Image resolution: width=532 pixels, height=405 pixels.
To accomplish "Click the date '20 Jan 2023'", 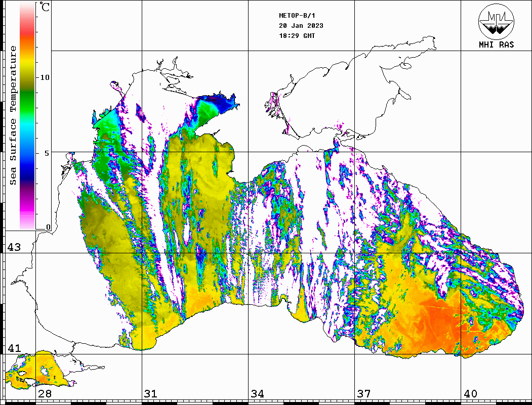I will point(301,26).
